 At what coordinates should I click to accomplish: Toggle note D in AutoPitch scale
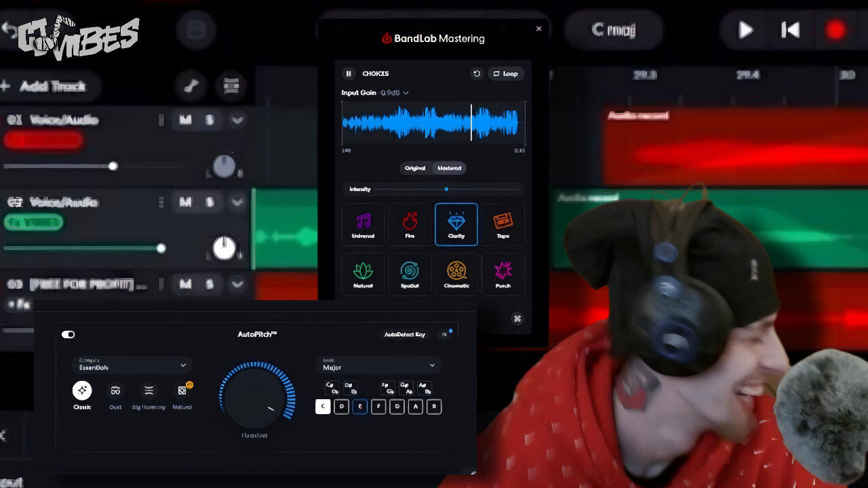click(x=342, y=407)
